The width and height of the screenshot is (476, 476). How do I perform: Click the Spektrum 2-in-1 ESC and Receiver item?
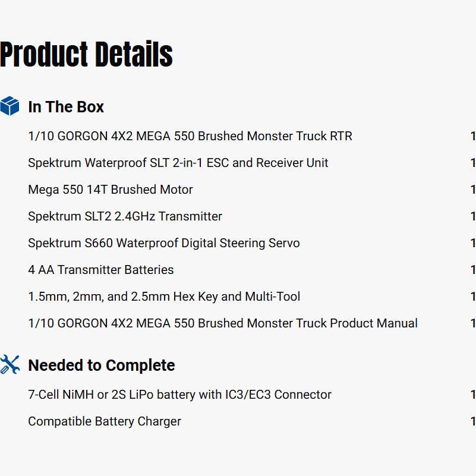pyautogui.click(x=178, y=163)
